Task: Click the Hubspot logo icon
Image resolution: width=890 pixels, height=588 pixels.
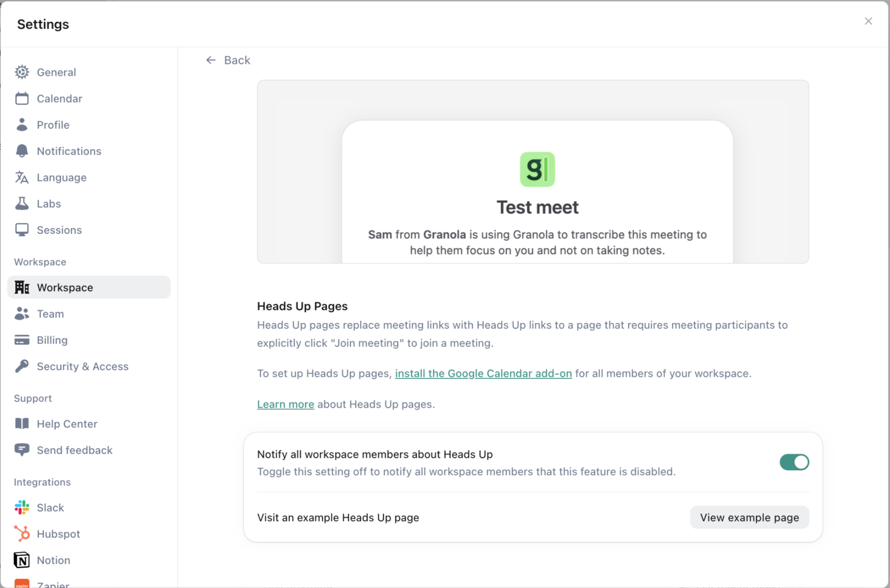Action: 22,533
